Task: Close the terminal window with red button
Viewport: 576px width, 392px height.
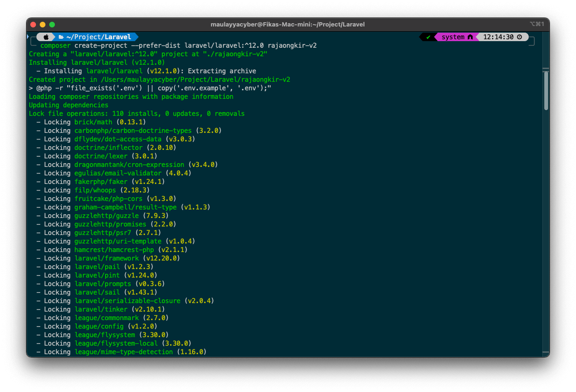Action: tap(33, 24)
